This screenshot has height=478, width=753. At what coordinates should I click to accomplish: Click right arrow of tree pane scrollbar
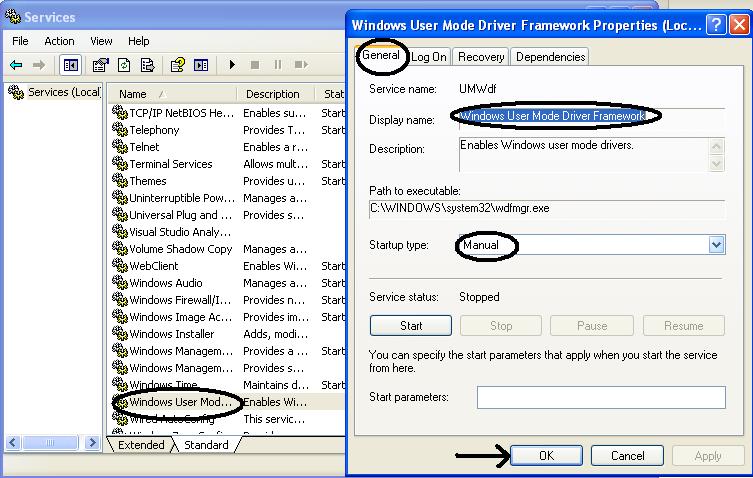click(x=91, y=442)
